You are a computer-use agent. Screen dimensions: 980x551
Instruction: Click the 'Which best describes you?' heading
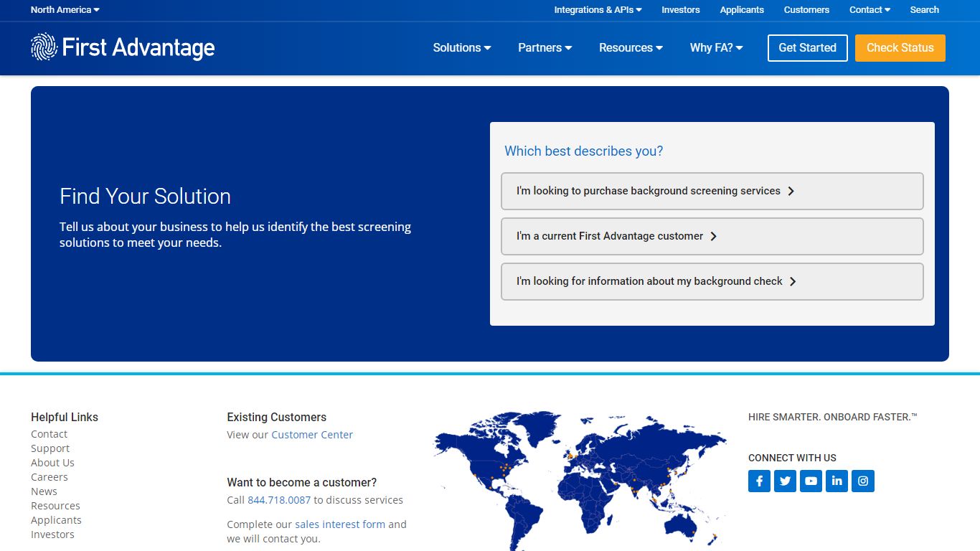coord(584,151)
